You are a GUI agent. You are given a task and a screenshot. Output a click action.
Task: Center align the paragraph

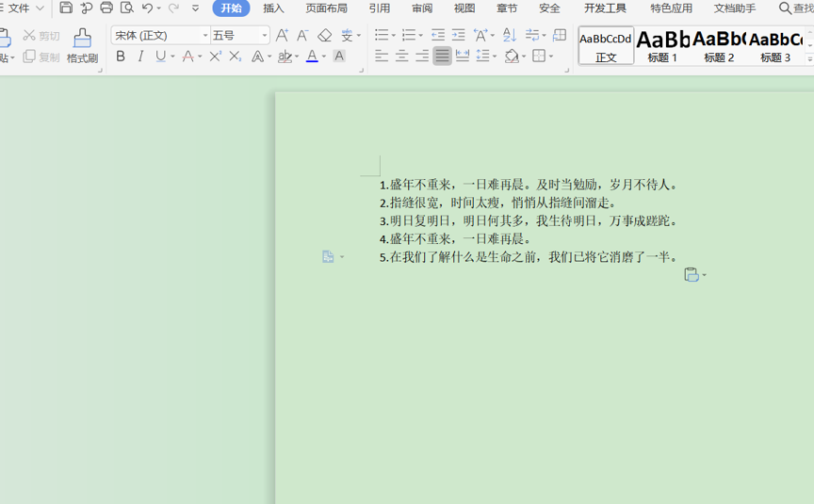tap(401, 56)
